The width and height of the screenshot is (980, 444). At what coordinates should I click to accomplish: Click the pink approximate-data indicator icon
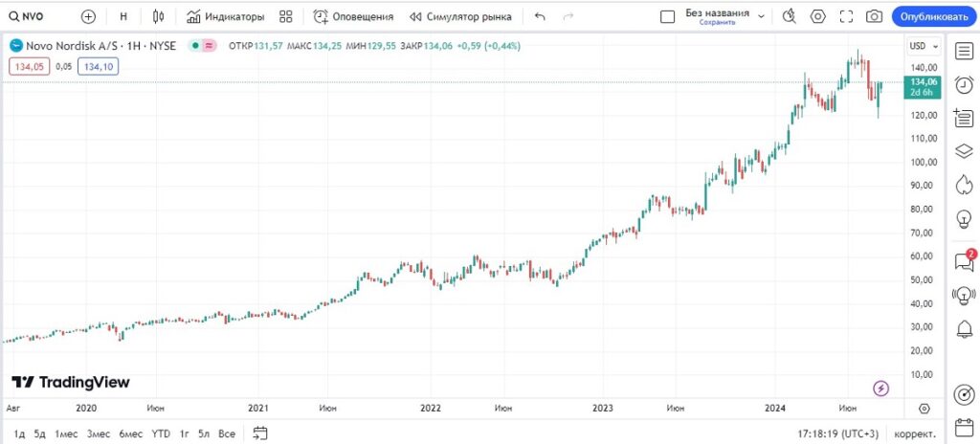point(210,46)
